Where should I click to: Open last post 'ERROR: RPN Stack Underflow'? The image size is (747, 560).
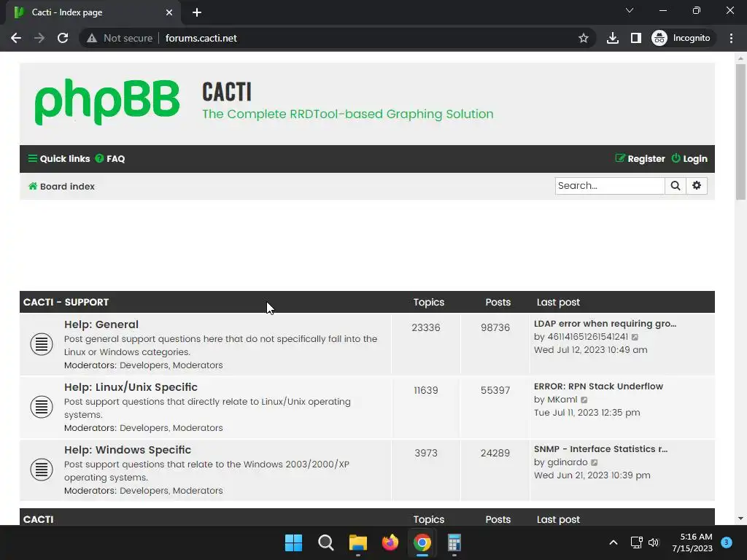pos(598,386)
